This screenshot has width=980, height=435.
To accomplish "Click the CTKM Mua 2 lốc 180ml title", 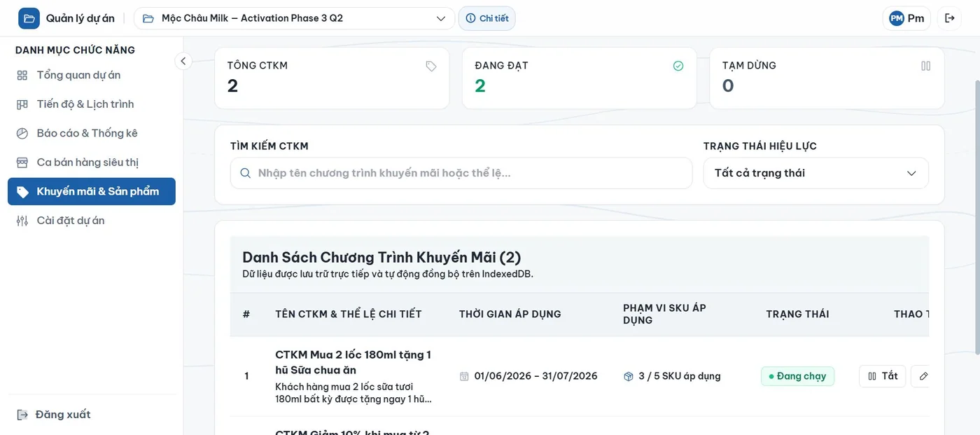I will [x=353, y=362].
